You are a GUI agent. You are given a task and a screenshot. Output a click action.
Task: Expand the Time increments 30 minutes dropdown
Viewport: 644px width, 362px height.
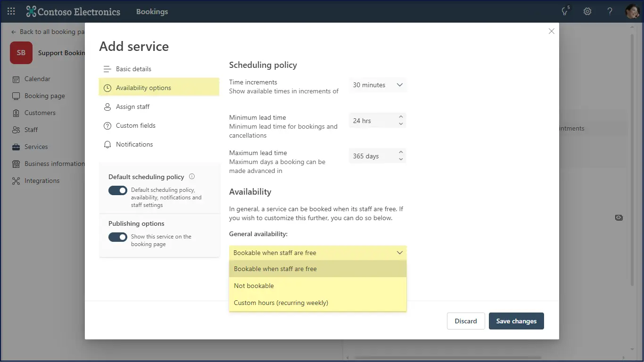[378, 85]
